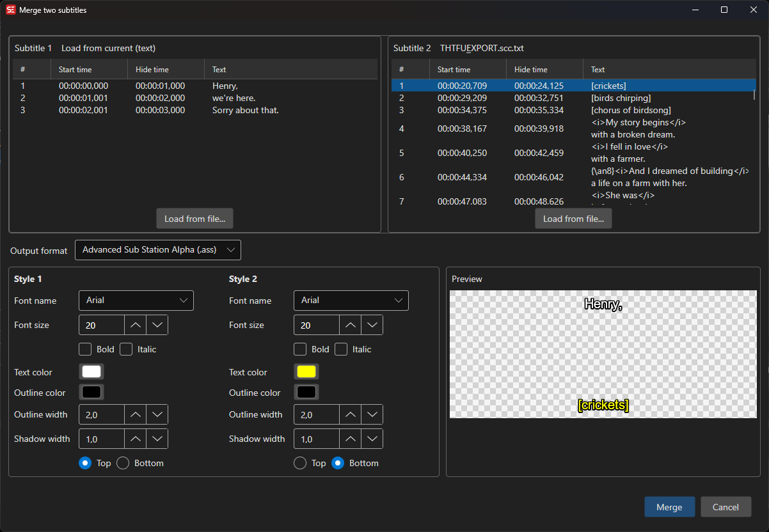
Task: Decrease Style 1 font size with down arrow
Action: point(157,325)
